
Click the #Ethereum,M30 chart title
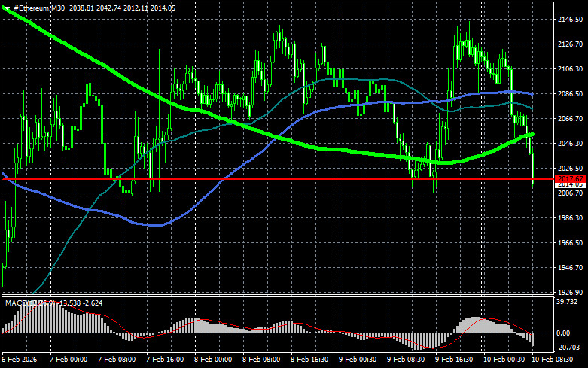[39, 8]
